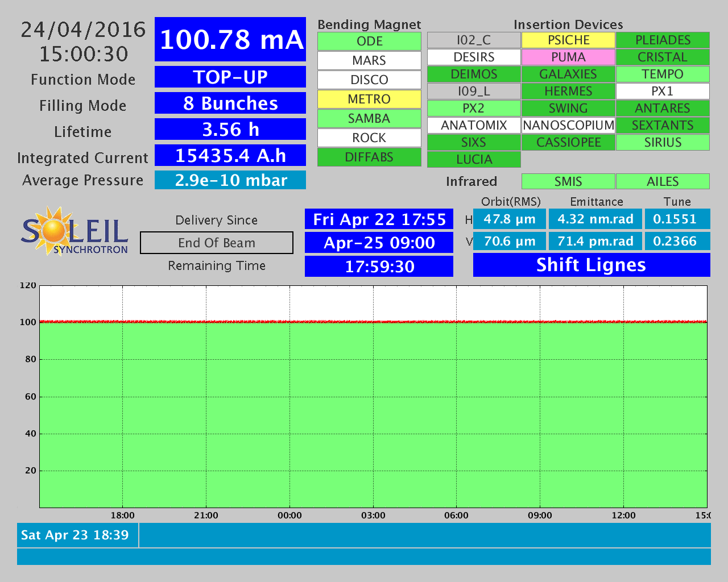
Task: Select the CASSIOPEE insertion device
Action: (568, 143)
